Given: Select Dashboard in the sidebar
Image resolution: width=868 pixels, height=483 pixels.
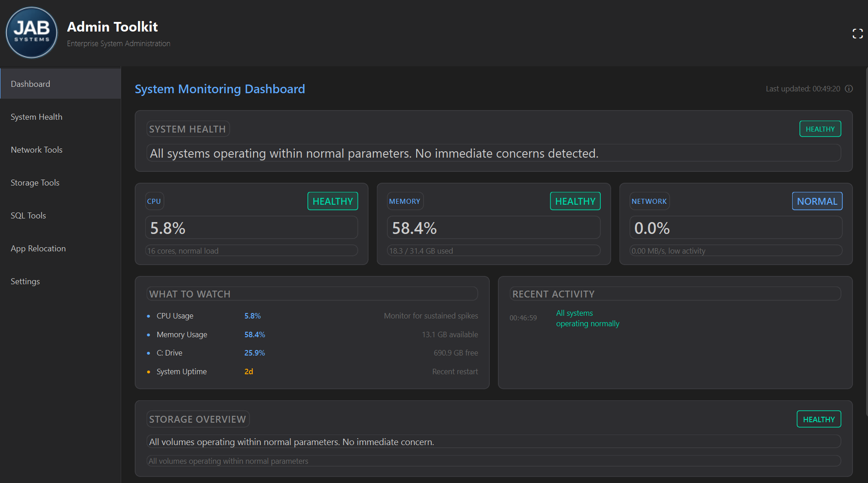Looking at the screenshot, I should pos(30,84).
